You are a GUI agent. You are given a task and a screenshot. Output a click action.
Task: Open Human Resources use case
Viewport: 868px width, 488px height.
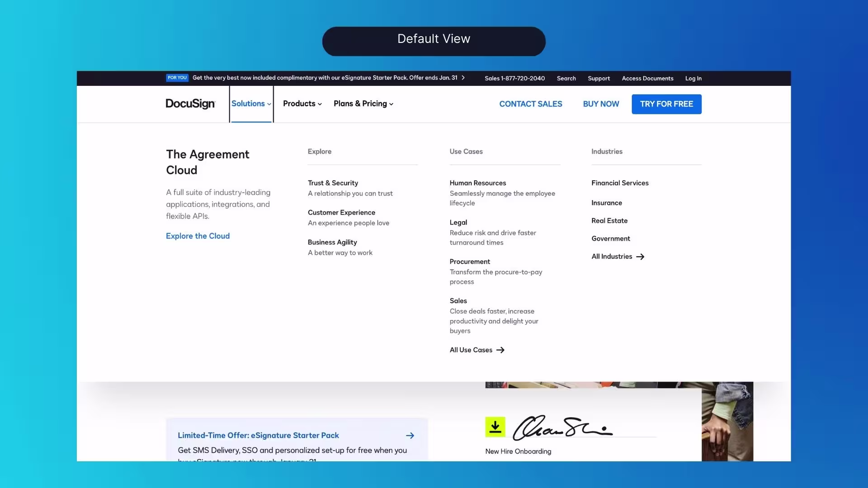[x=478, y=183]
